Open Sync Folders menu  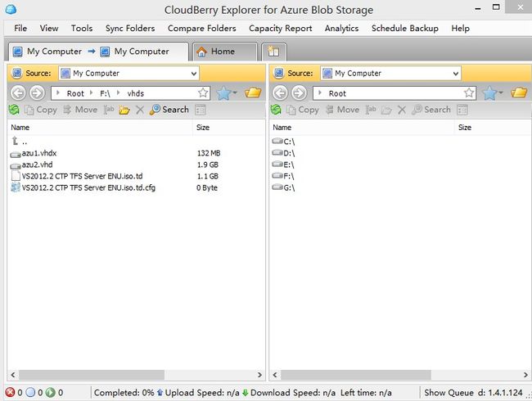(130, 28)
